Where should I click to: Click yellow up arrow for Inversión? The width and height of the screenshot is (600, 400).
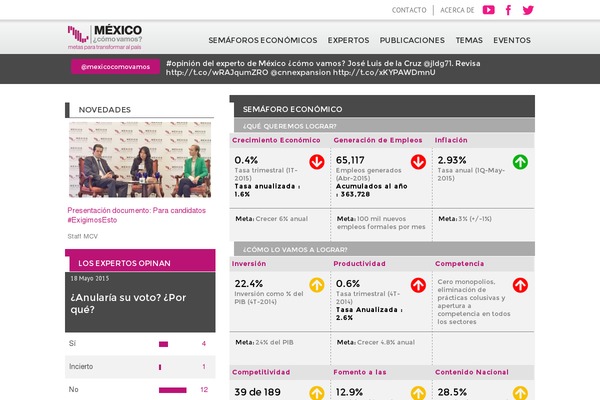[x=317, y=285]
